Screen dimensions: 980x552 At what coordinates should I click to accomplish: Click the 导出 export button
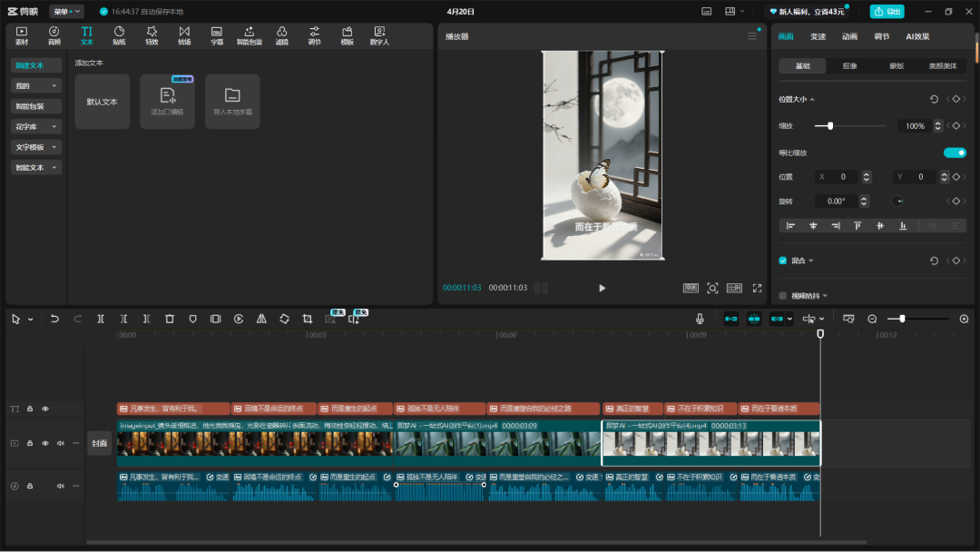tap(887, 12)
